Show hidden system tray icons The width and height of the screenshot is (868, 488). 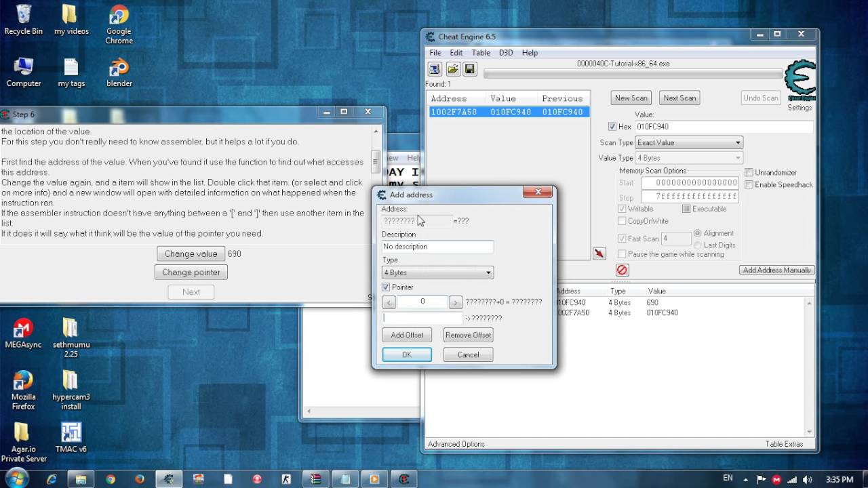[x=747, y=479]
